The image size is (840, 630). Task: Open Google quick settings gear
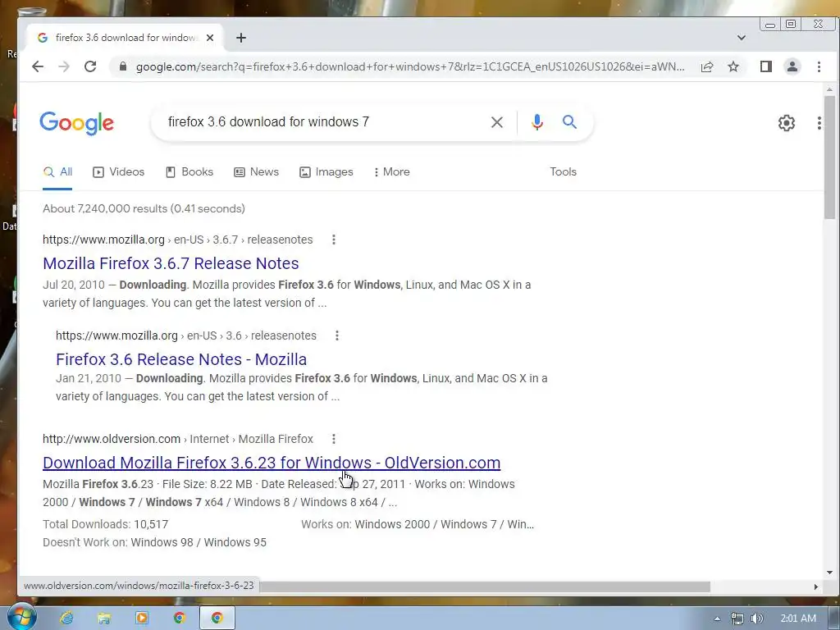[x=787, y=123]
